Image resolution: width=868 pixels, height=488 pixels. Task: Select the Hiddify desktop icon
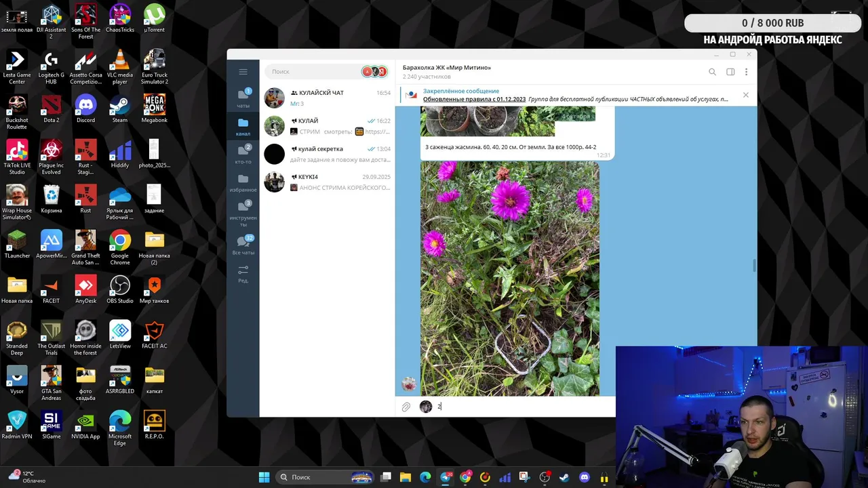(x=120, y=154)
